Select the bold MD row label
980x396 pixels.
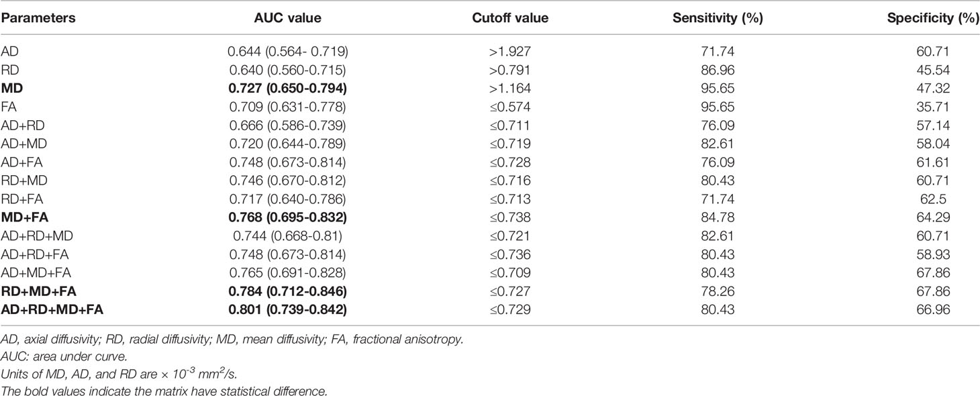pyautogui.click(x=10, y=87)
